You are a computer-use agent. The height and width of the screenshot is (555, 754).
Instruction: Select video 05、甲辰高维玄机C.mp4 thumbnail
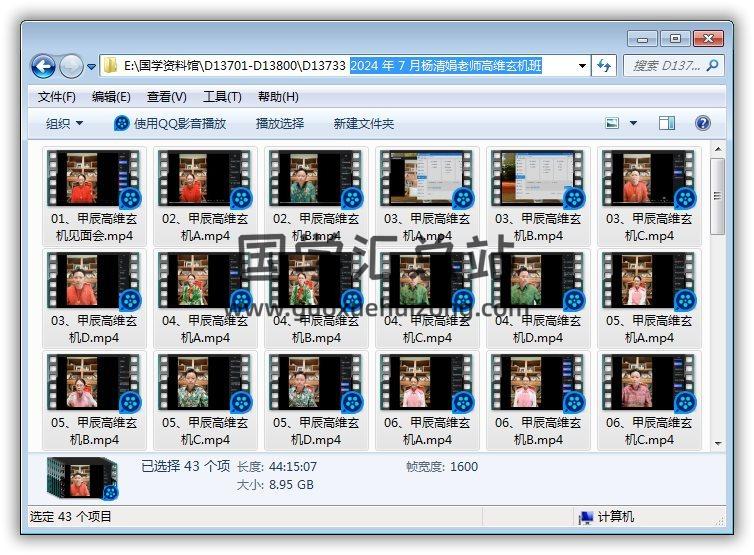(x=205, y=382)
